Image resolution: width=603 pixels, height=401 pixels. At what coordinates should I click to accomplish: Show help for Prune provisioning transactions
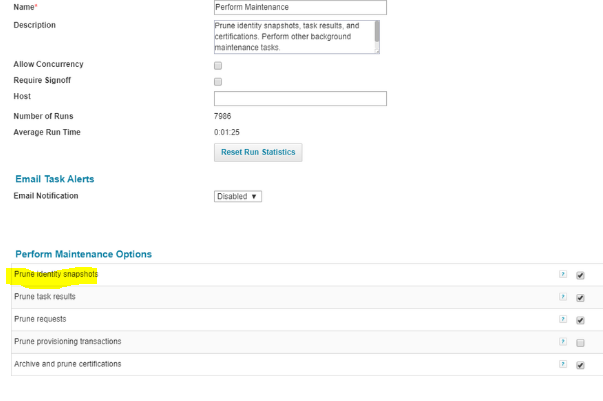564,342
